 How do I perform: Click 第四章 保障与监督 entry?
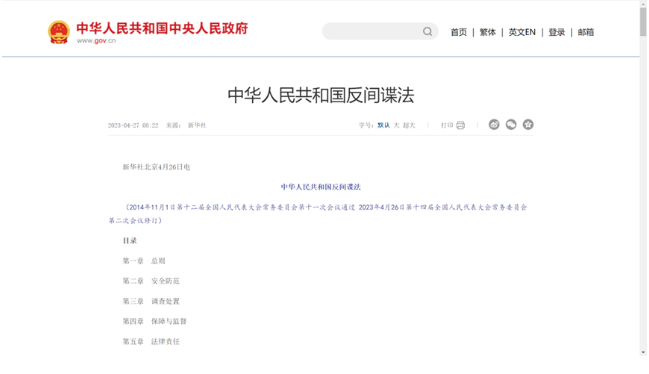(154, 321)
